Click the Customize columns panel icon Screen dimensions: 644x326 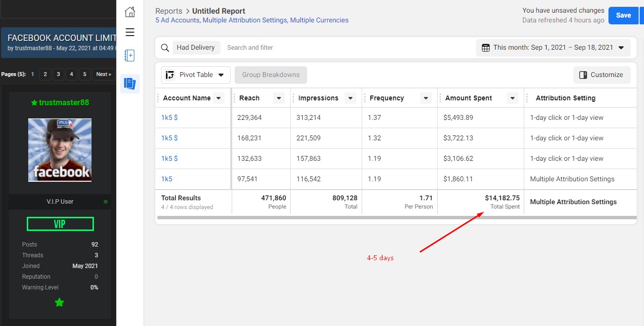pyautogui.click(x=583, y=75)
